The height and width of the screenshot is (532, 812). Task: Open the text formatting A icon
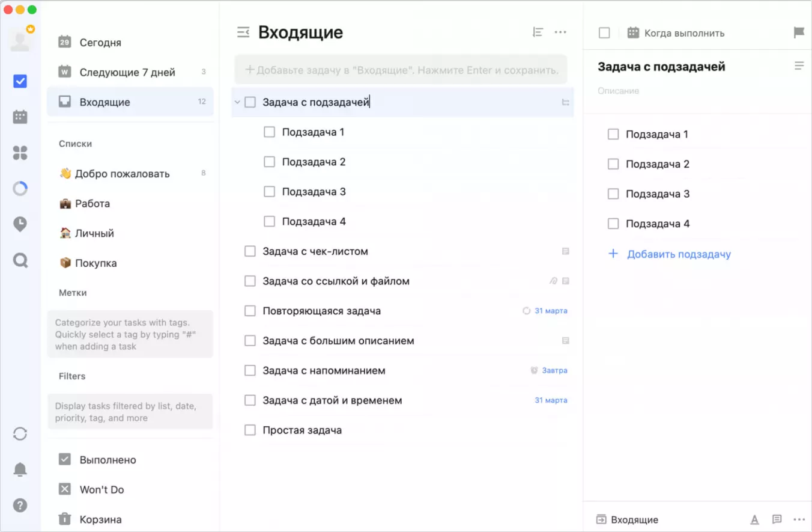754,520
